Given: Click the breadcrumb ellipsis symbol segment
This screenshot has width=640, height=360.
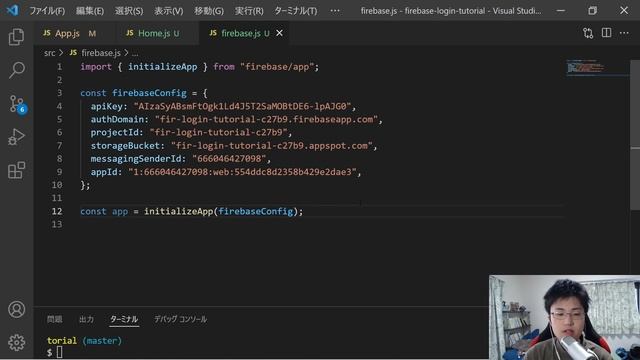Looking at the screenshot, I should point(135,53).
